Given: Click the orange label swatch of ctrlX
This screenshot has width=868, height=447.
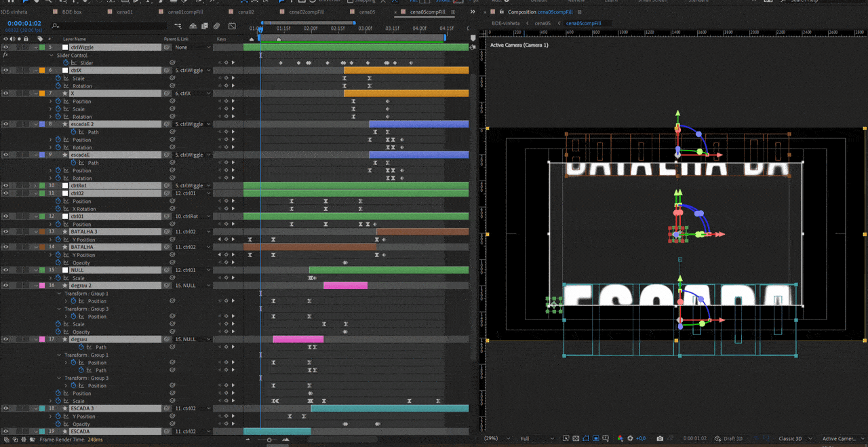Looking at the screenshot, I should point(42,71).
